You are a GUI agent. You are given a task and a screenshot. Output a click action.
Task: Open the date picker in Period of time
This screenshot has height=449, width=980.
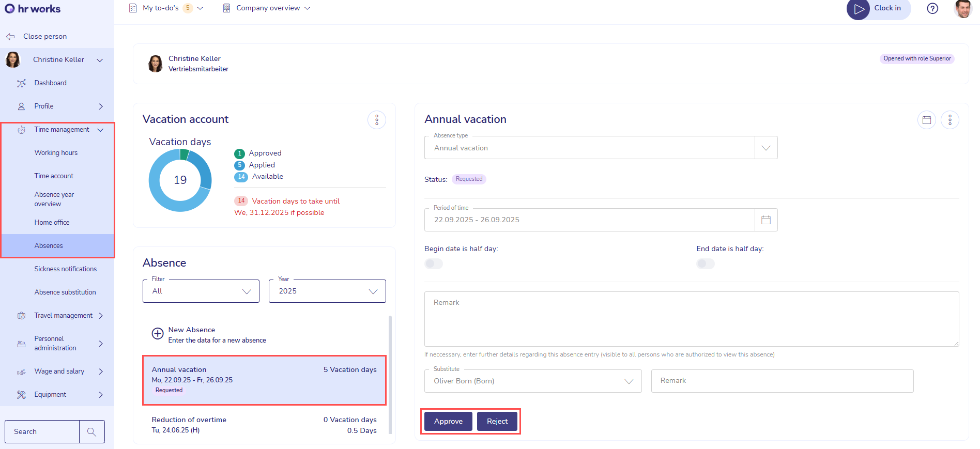click(765, 220)
